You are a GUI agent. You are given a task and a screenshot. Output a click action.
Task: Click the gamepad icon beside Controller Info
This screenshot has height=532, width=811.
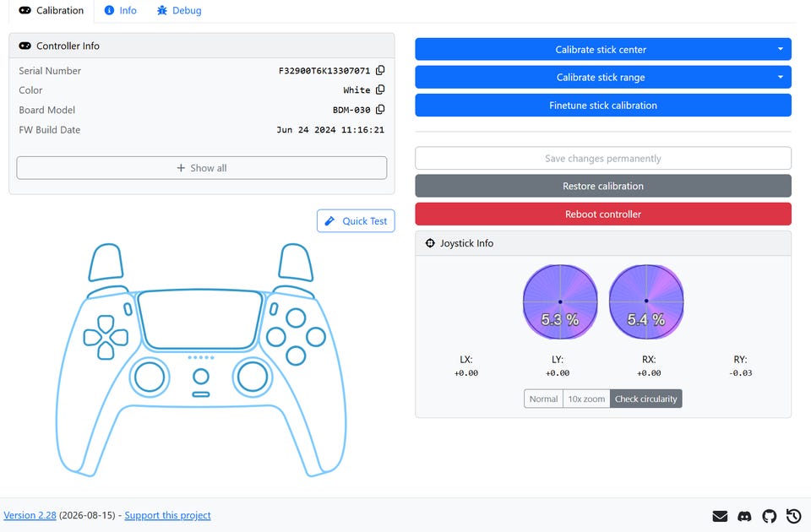24,46
